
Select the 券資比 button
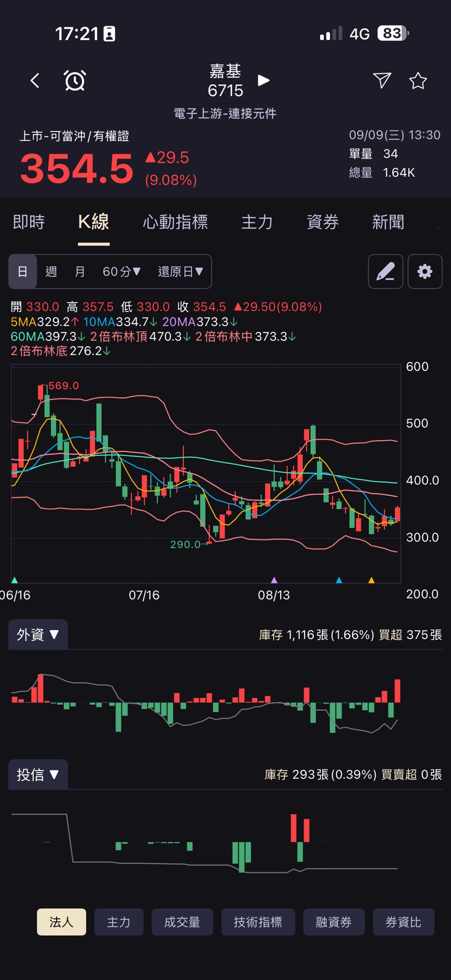404,922
